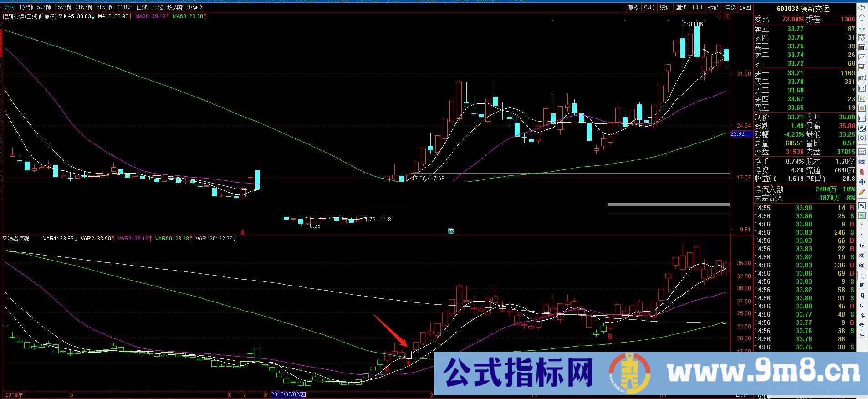The height and width of the screenshot is (399, 868).
Task: Click the gray horizontal bar on chart
Action: 668,205
